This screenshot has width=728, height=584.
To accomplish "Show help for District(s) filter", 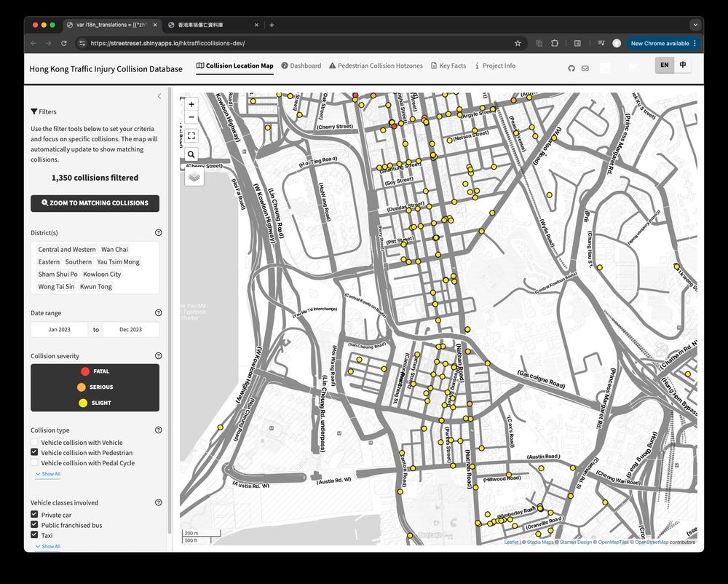I will click(158, 232).
